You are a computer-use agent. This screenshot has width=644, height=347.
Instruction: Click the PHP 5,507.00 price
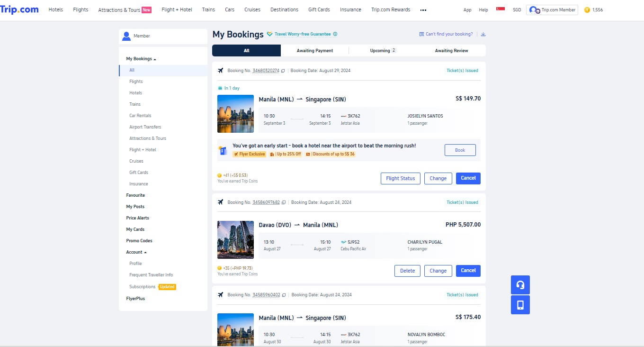(463, 225)
